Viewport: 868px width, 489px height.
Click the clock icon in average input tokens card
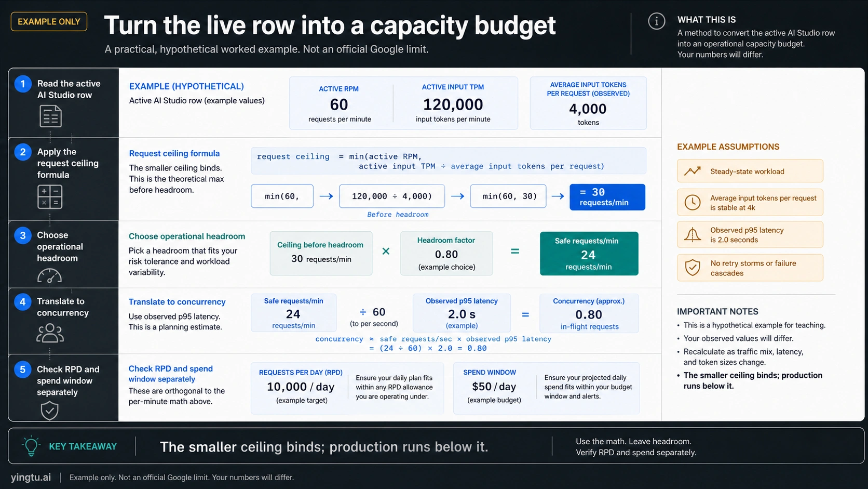(693, 202)
